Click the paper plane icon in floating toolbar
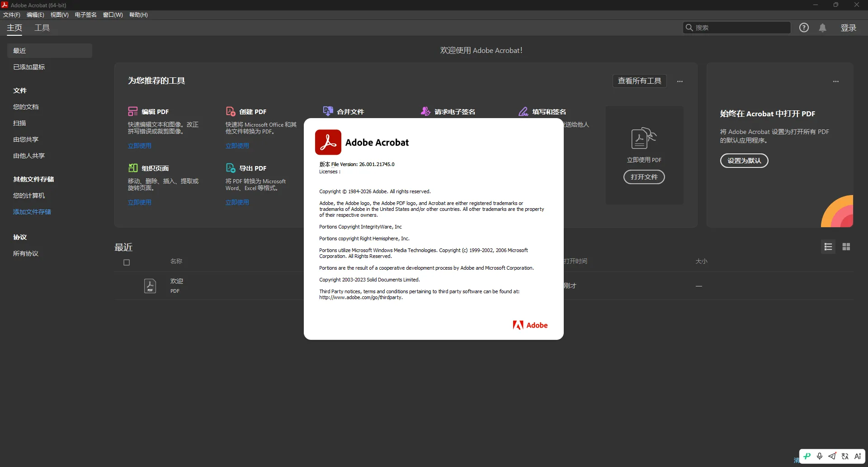The image size is (868, 467). pos(832,456)
